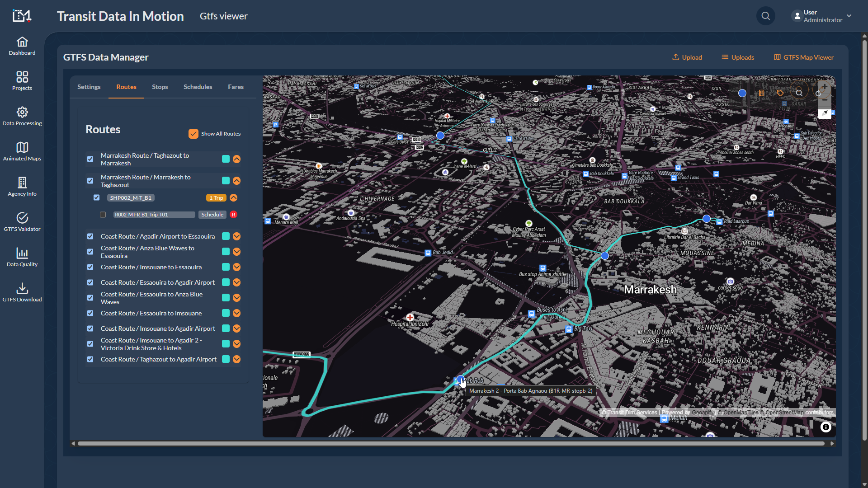Open the GTFS Validator page
The width and height of the screenshot is (868, 488).
(22, 222)
